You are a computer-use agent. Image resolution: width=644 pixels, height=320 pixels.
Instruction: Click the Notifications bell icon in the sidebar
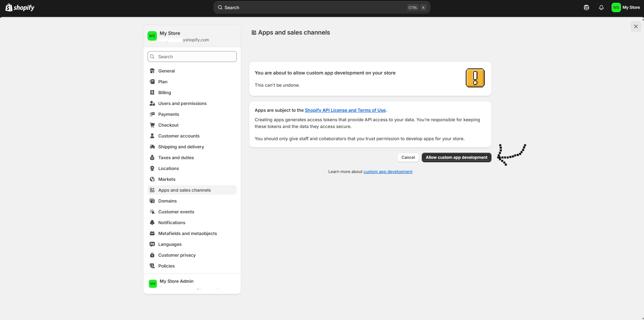click(x=152, y=222)
